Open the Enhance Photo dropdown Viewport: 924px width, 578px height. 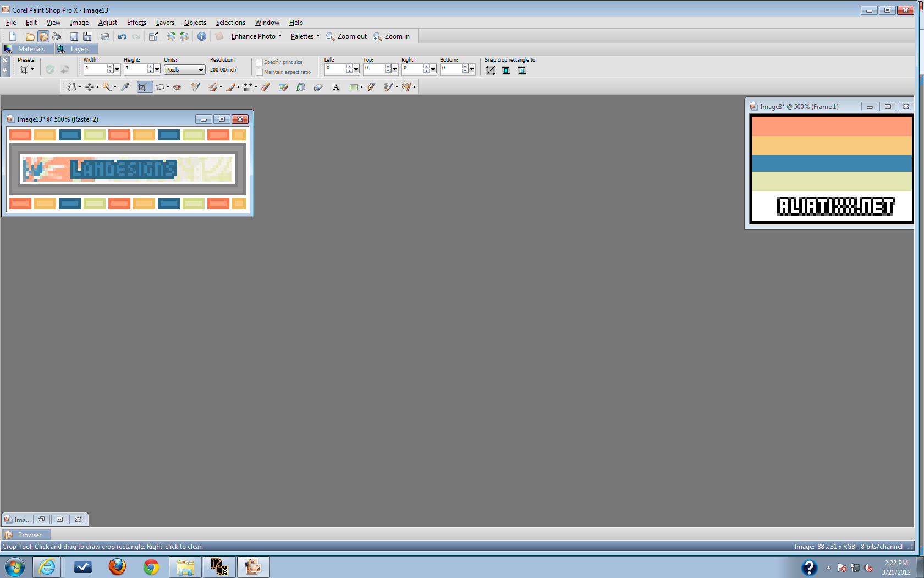click(256, 36)
